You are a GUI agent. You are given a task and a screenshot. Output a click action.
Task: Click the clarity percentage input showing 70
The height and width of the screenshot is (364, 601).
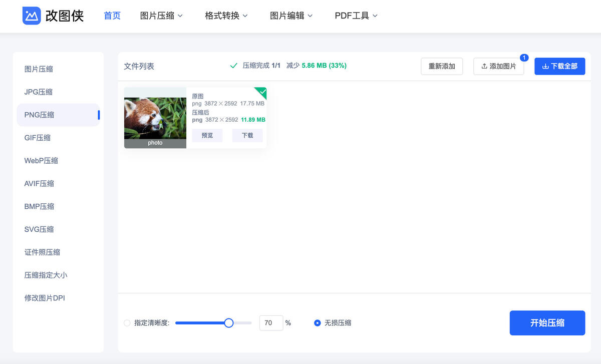tap(271, 323)
